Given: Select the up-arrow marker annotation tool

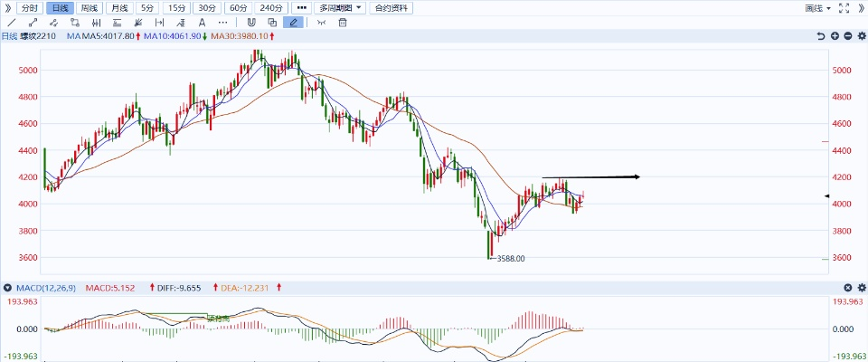Looking at the screenshot, I should tap(181, 23).
